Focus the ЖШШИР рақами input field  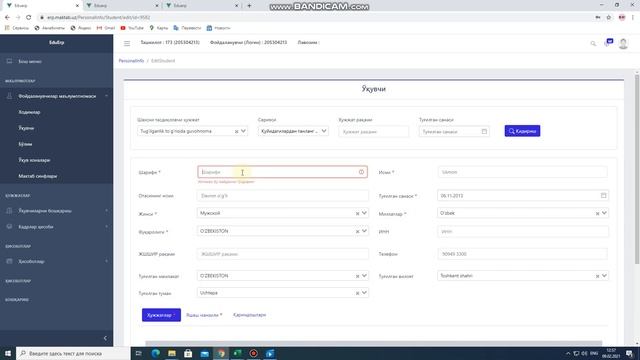tap(282, 254)
